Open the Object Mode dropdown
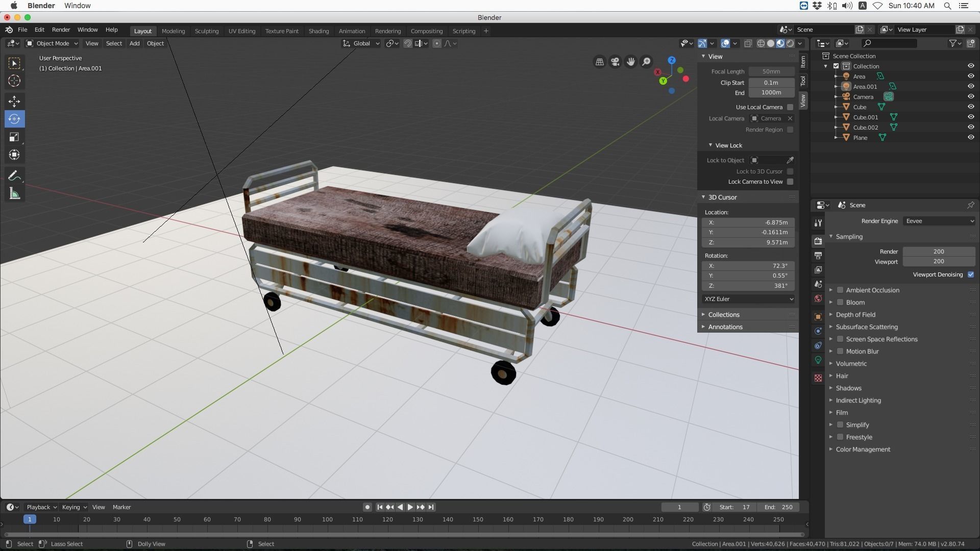This screenshot has width=980, height=551. [52, 43]
